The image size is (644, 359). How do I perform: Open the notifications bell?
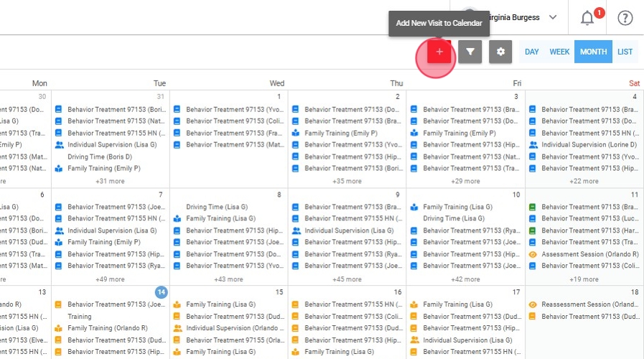pos(587,18)
